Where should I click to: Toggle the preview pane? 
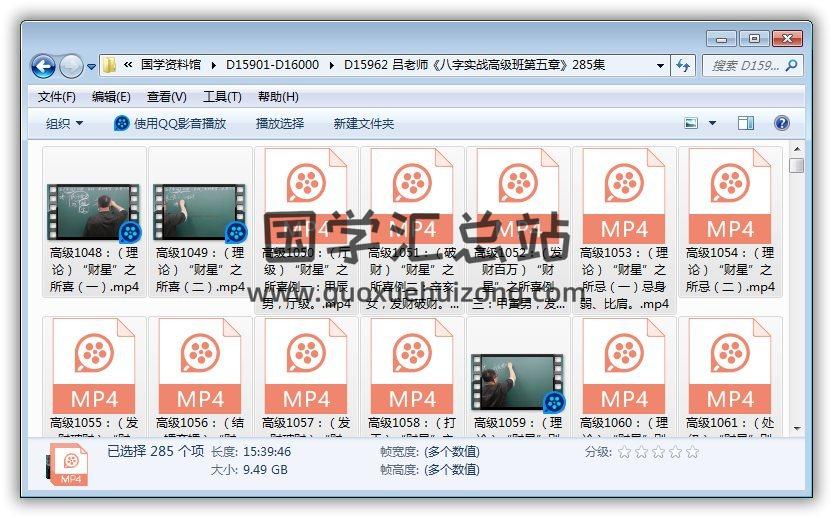745,123
